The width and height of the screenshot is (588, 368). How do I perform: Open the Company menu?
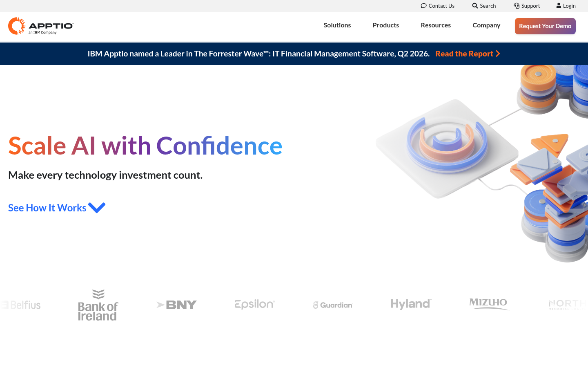(486, 25)
